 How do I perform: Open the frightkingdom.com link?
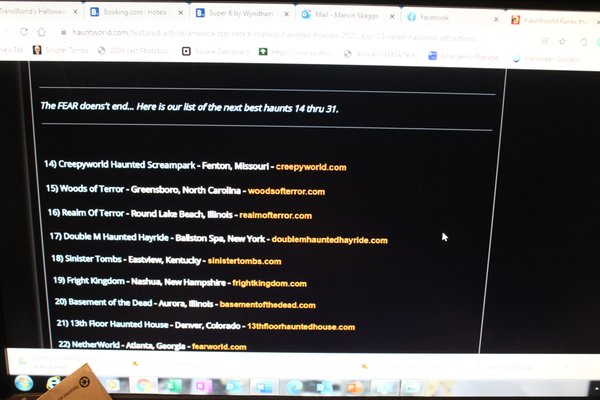(x=269, y=283)
